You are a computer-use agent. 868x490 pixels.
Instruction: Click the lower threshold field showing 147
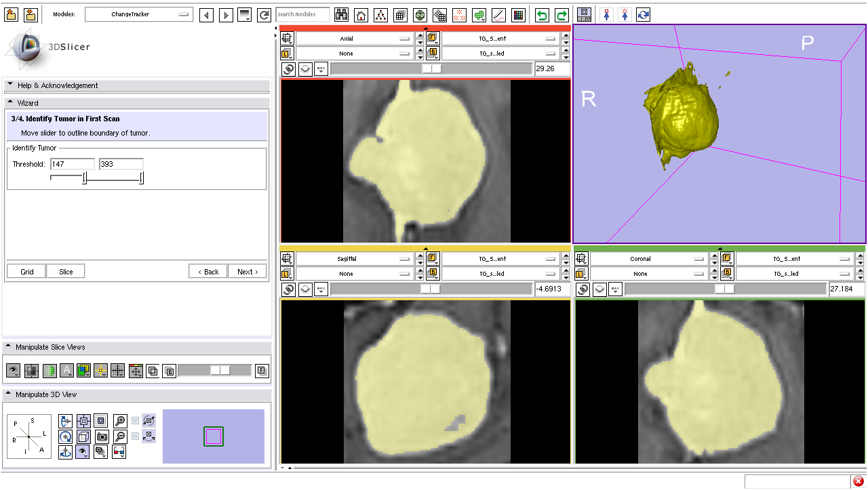point(72,164)
